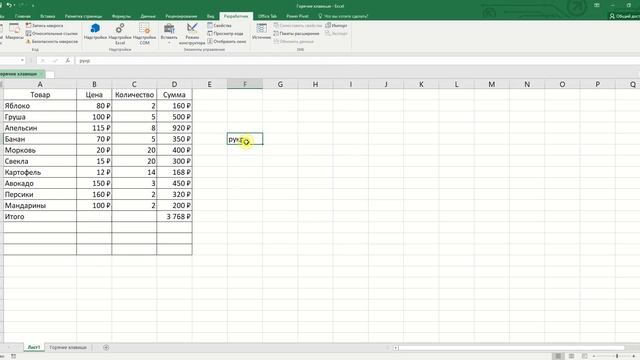
Task: Select column F header
Action: pos(245,84)
